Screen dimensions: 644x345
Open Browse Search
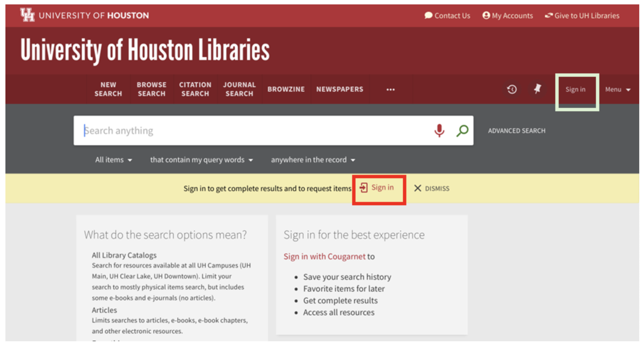(x=151, y=89)
